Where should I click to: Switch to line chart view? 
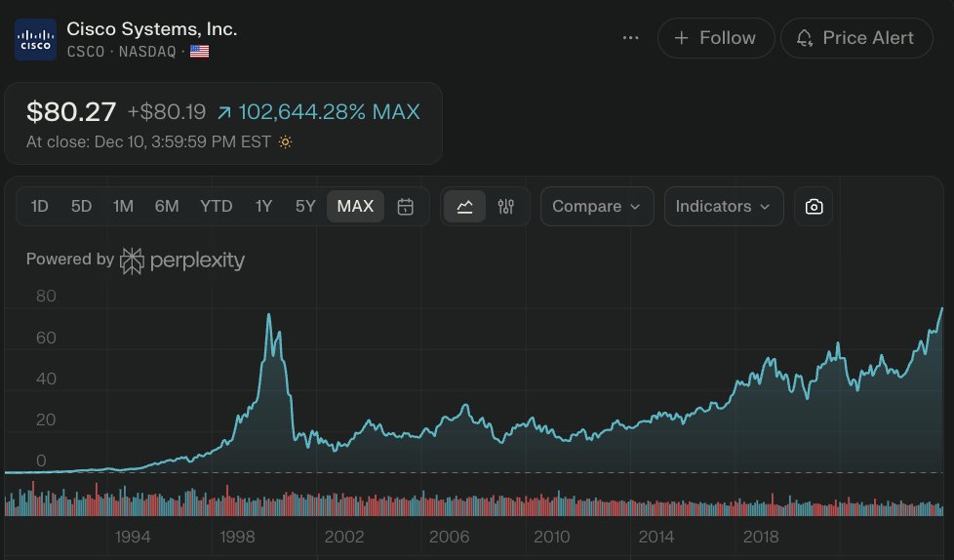pyautogui.click(x=464, y=207)
